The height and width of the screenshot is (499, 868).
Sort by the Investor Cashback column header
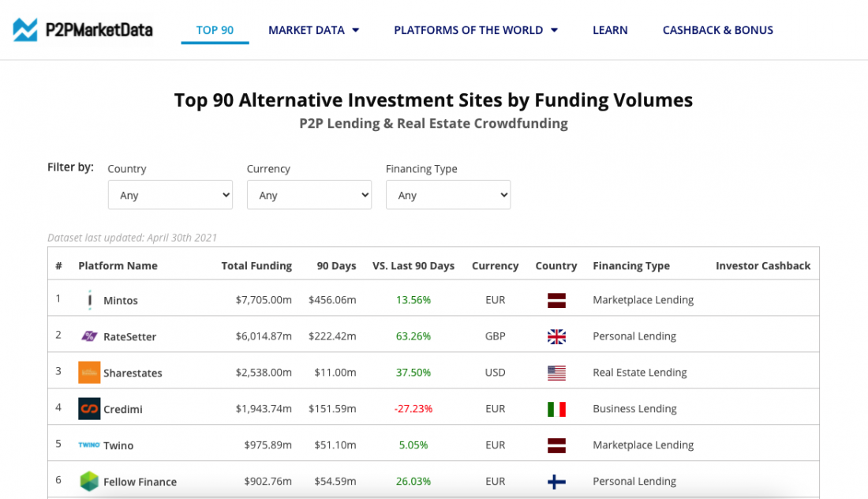coord(763,266)
